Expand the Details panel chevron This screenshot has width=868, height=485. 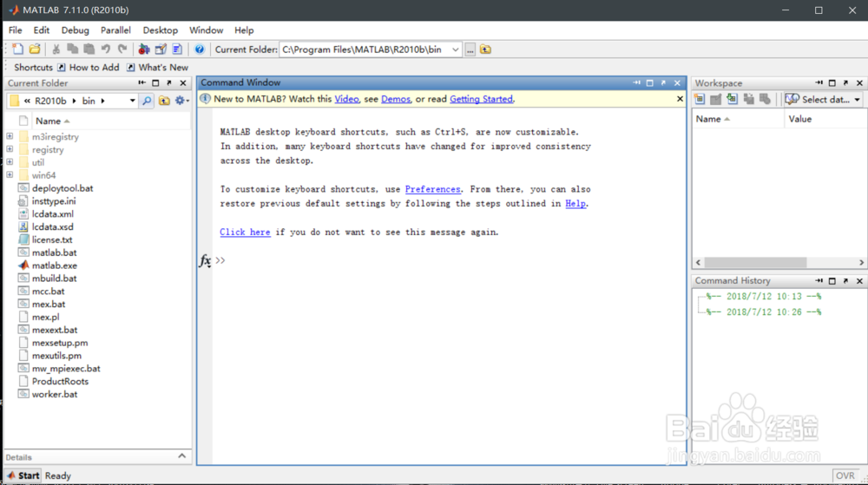(181, 456)
